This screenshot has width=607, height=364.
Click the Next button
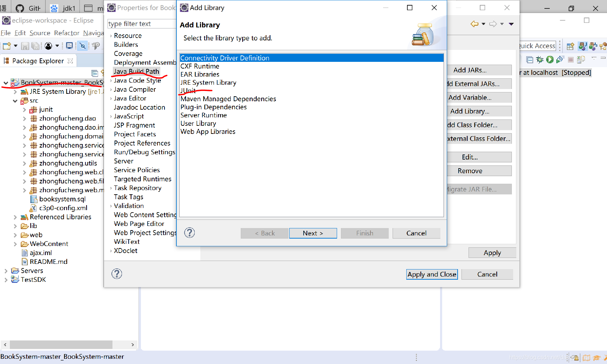313,233
